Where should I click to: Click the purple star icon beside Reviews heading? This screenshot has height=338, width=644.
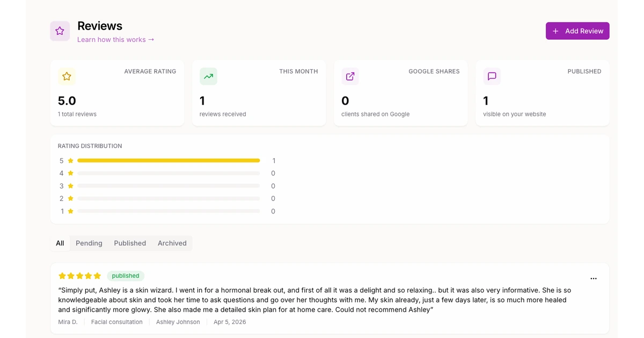coord(60,31)
